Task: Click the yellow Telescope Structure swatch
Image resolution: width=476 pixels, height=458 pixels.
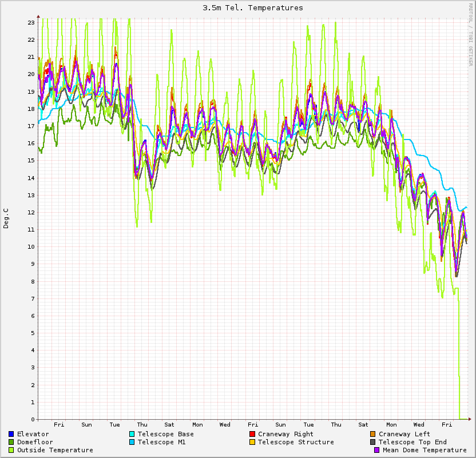Action: 252,442
